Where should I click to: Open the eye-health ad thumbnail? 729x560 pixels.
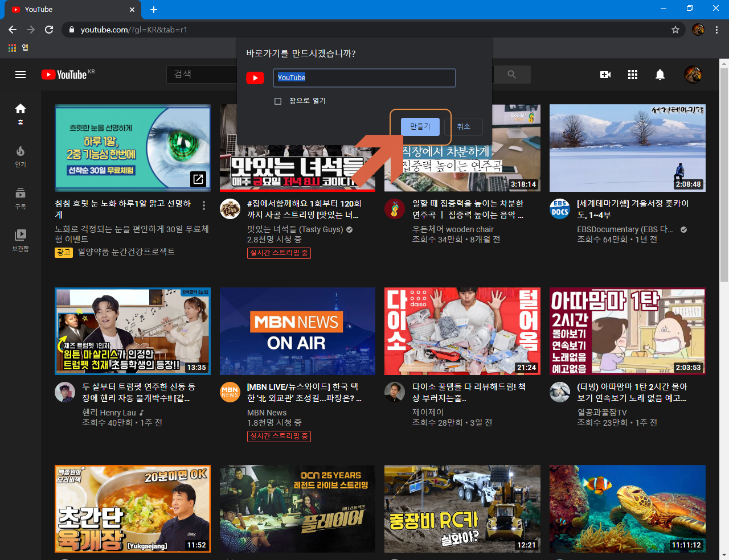pyautogui.click(x=133, y=148)
